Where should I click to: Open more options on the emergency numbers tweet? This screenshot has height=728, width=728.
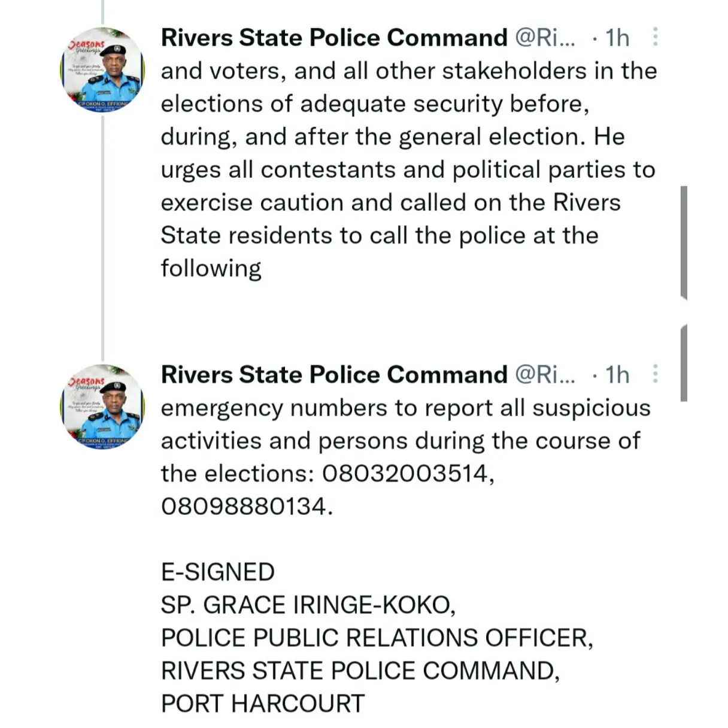(656, 374)
